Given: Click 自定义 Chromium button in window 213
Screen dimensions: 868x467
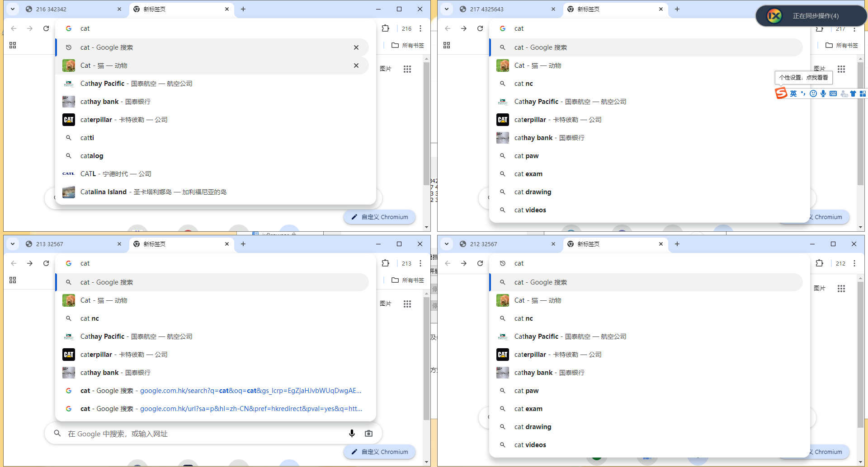Looking at the screenshot, I should 380,452.
